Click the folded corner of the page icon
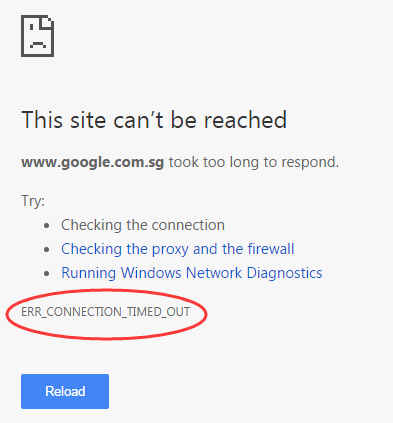The height and width of the screenshot is (423, 393). (48, 21)
